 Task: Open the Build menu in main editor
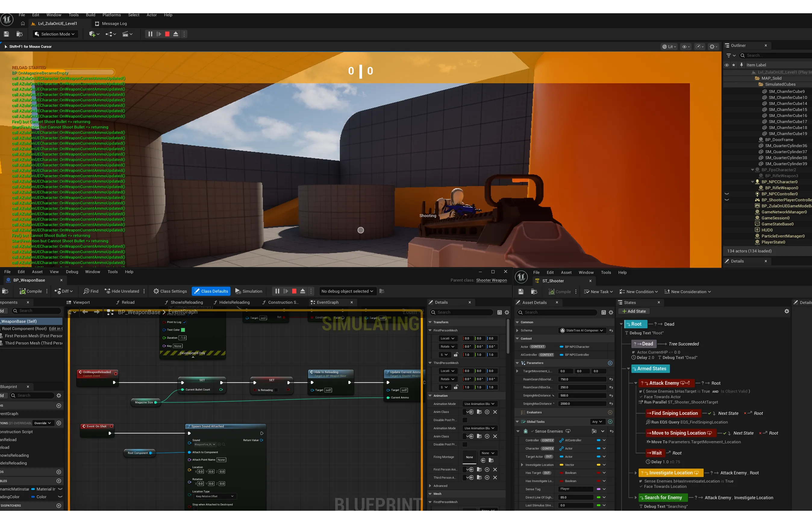click(x=90, y=15)
